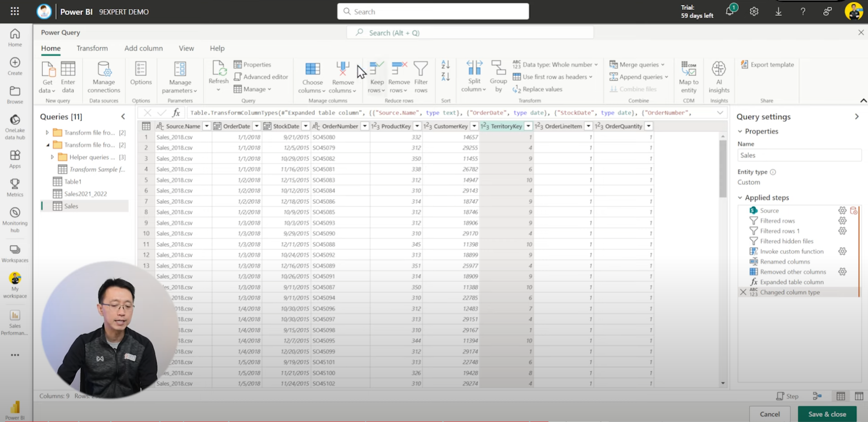The width and height of the screenshot is (868, 422).
Task: Open the Advanced editor
Action: click(x=261, y=77)
